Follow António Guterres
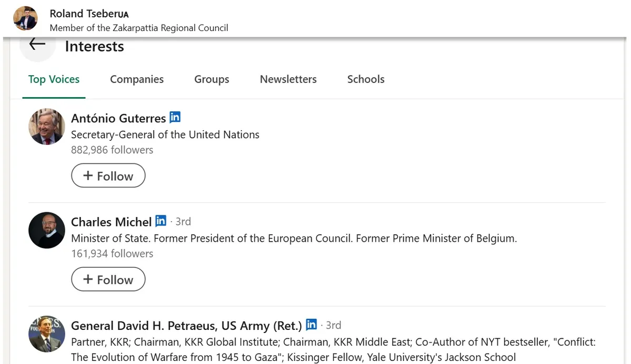The height and width of the screenshot is (364, 631). (108, 175)
